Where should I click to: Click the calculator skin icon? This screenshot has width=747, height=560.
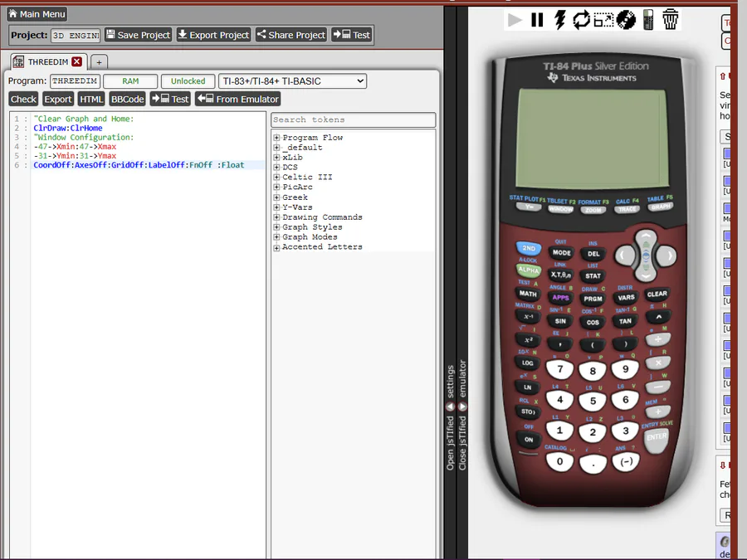[x=648, y=20]
